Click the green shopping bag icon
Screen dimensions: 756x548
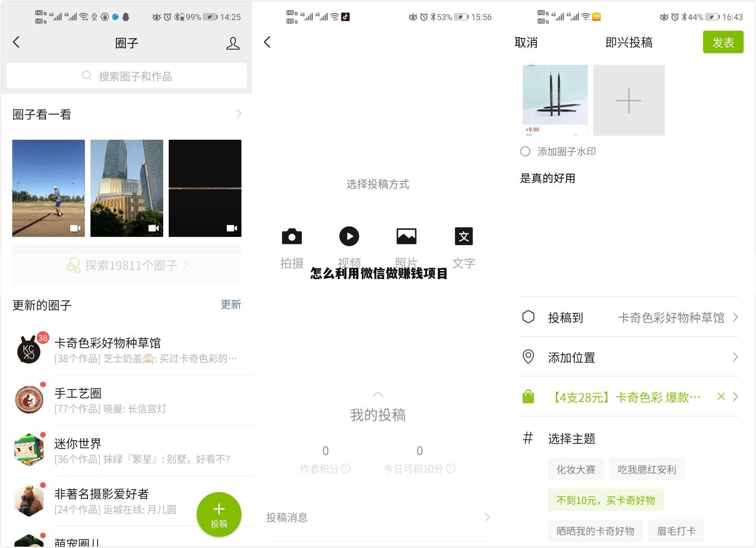click(528, 397)
